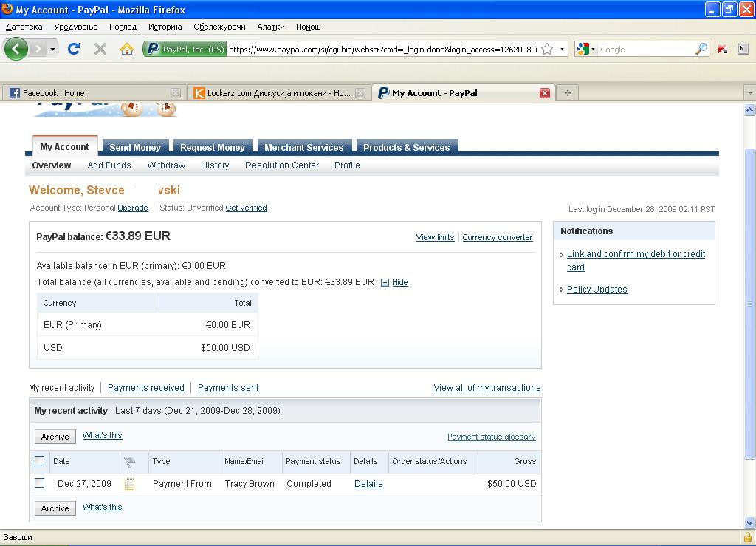The image size is (756, 546).
Task: Reload the page with the refresh icon
Action: click(x=73, y=50)
